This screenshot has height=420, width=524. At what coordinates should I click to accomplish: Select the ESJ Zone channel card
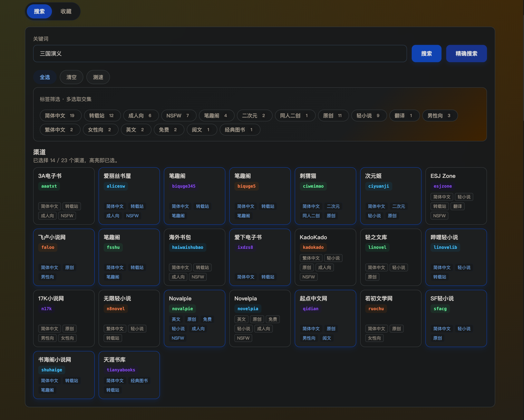point(456,196)
